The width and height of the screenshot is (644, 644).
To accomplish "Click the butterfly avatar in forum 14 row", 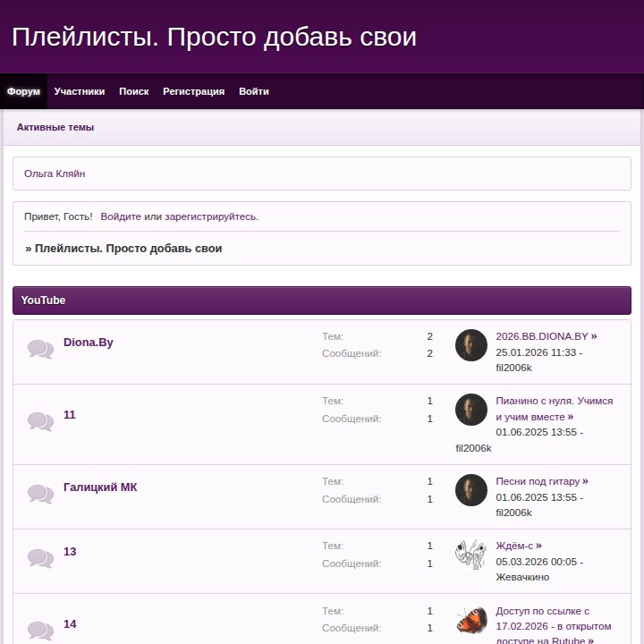I will (x=471, y=619).
